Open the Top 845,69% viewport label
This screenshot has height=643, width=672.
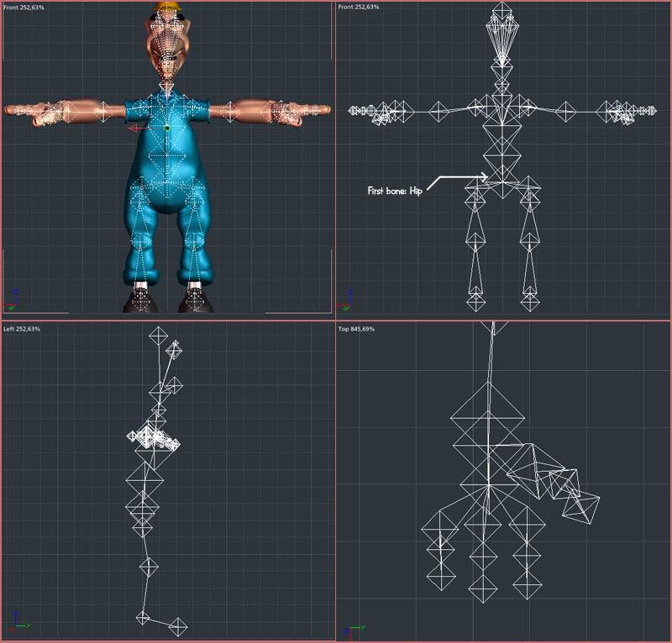pos(356,329)
